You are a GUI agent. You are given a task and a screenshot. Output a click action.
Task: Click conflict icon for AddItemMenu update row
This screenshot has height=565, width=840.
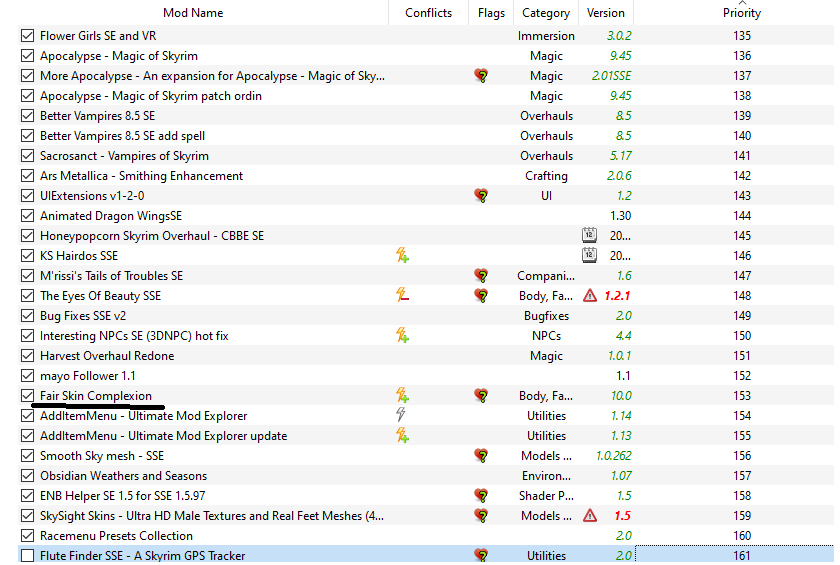click(402, 436)
